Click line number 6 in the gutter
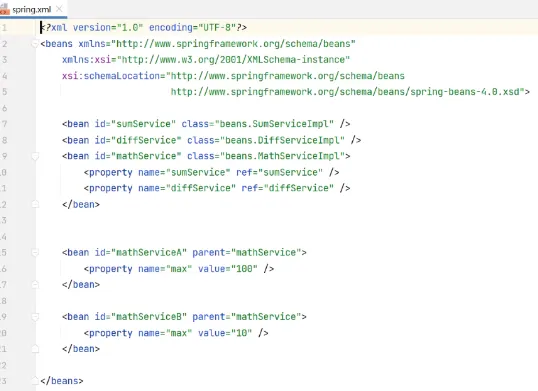The width and height of the screenshot is (538, 391). (4, 108)
